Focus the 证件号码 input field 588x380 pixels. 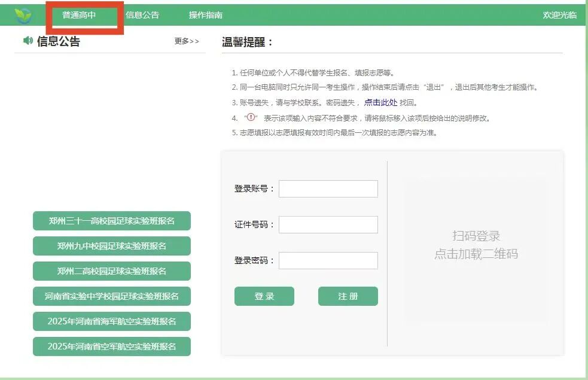pos(328,224)
